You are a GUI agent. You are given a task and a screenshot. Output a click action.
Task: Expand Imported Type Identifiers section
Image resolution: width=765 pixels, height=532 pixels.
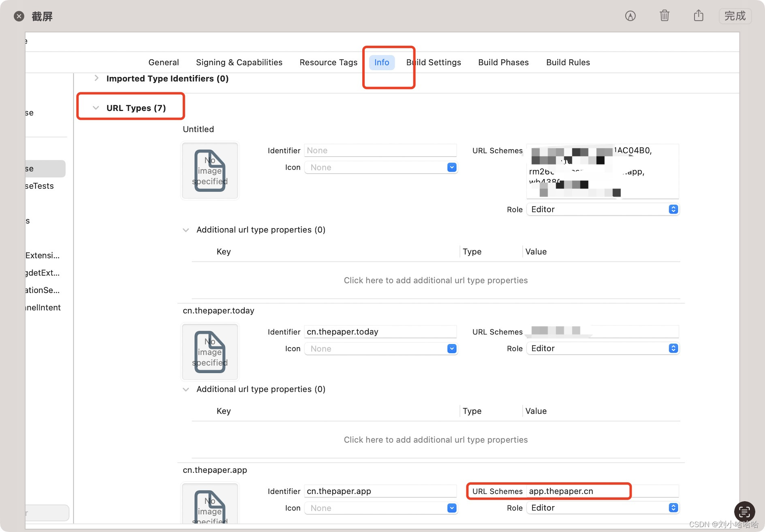tap(96, 78)
